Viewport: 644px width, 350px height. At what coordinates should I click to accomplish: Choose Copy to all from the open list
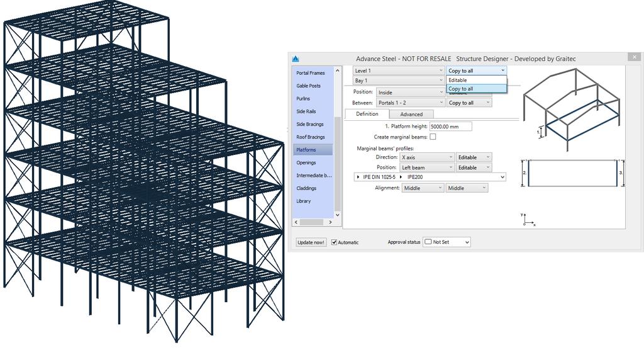477,88
